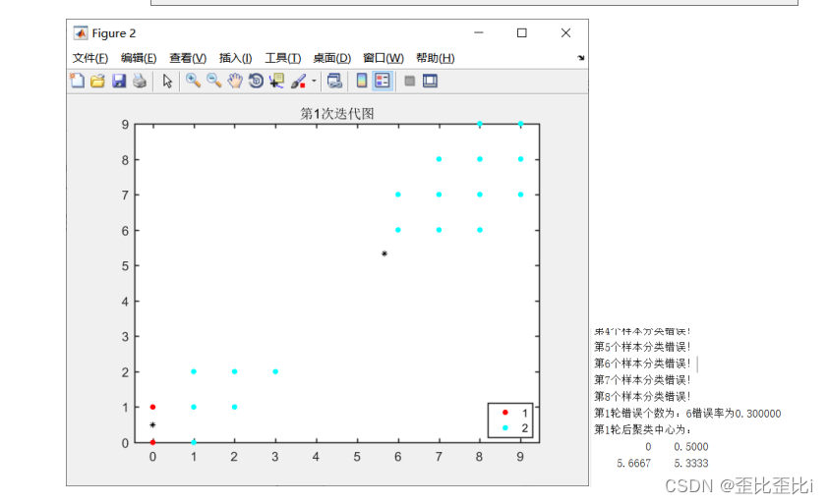This screenshot has height=504, width=828.
Task: Click the Hide Plot Tools icon
Action: tap(409, 81)
